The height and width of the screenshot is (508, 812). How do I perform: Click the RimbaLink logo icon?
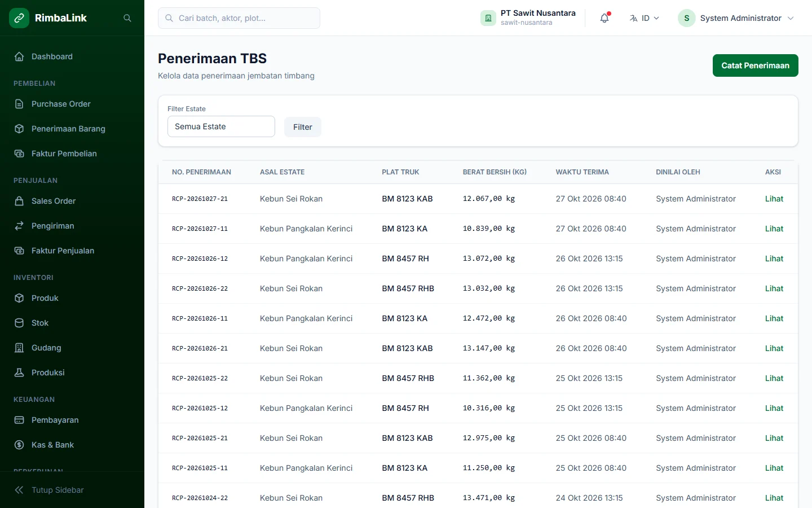pos(19,18)
